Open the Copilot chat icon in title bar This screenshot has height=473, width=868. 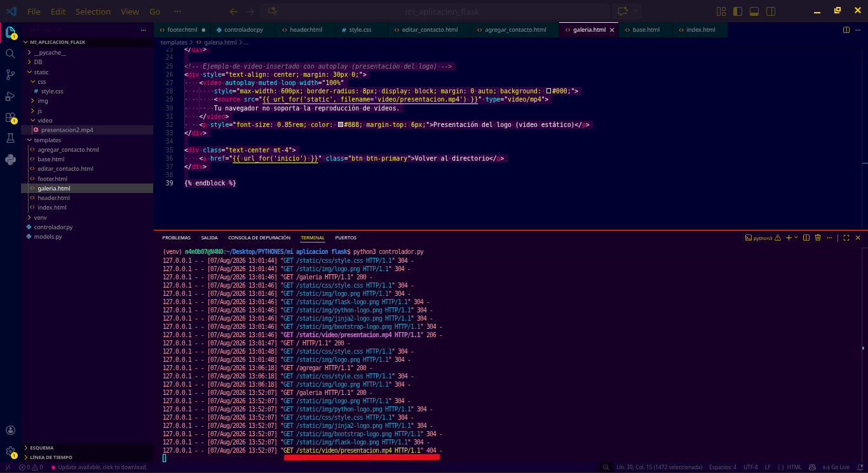click(622, 11)
